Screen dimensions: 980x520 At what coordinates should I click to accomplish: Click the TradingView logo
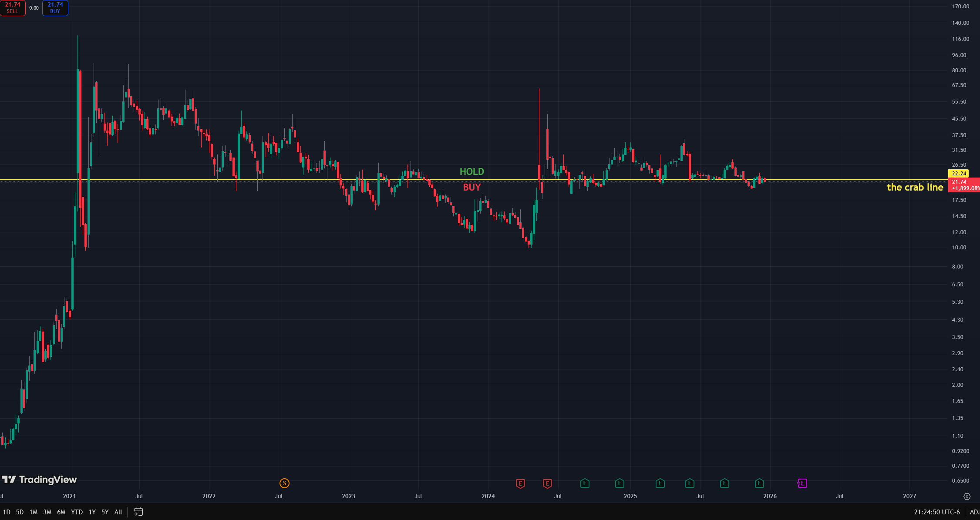click(39, 480)
